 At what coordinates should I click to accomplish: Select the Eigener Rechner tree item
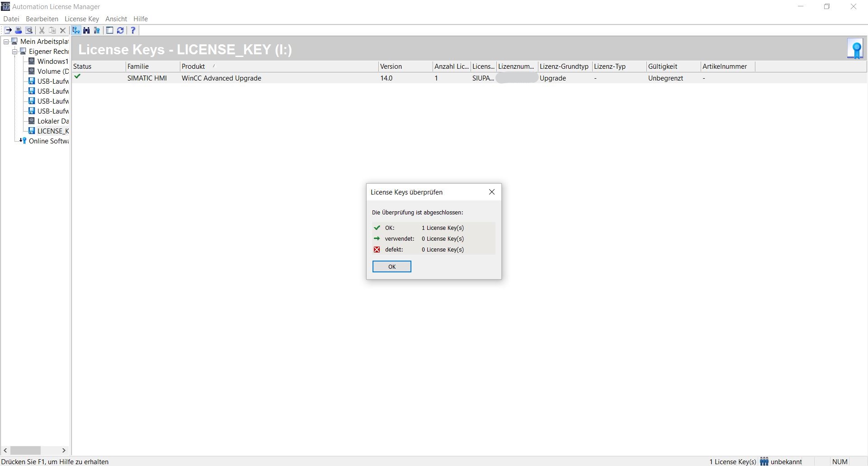pyautogui.click(x=49, y=52)
